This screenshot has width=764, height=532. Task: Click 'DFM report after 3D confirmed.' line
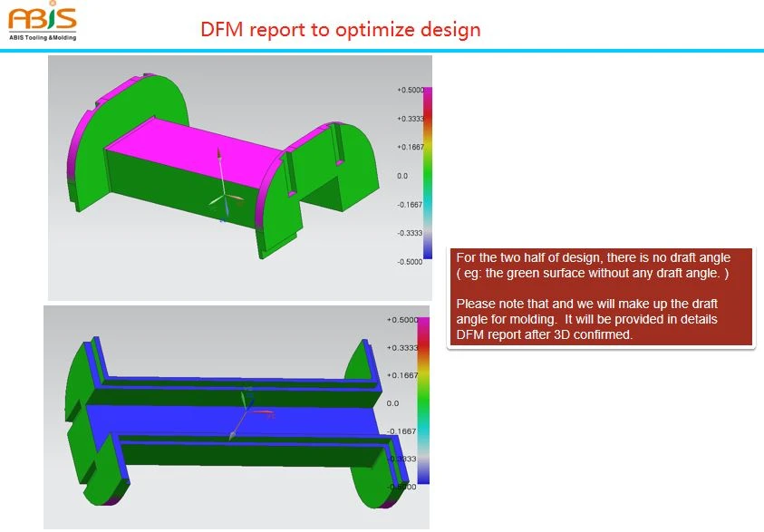(x=545, y=335)
